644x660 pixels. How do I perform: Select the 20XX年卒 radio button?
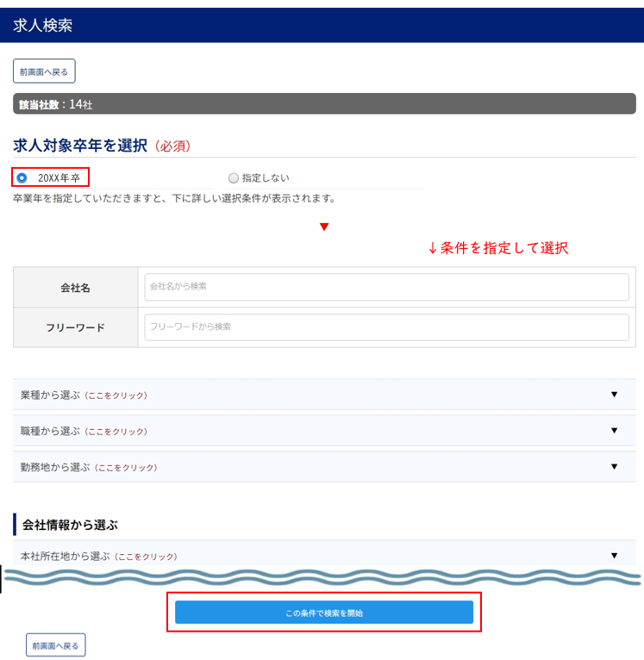22,178
